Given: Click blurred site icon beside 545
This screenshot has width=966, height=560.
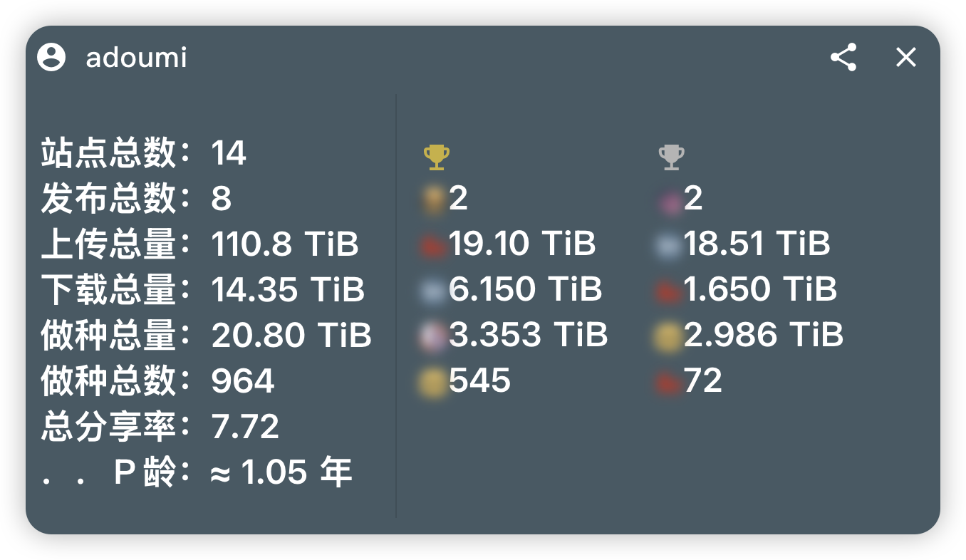Looking at the screenshot, I should click(434, 383).
